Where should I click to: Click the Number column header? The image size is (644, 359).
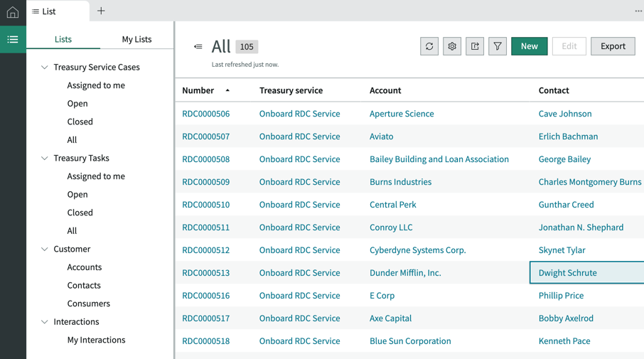(198, 90)
